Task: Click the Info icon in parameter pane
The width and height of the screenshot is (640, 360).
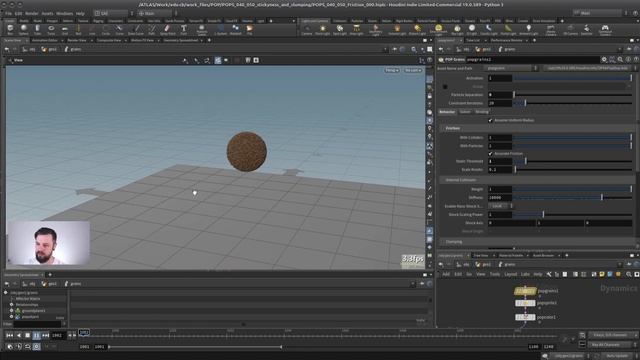Action: click(628, 60)
